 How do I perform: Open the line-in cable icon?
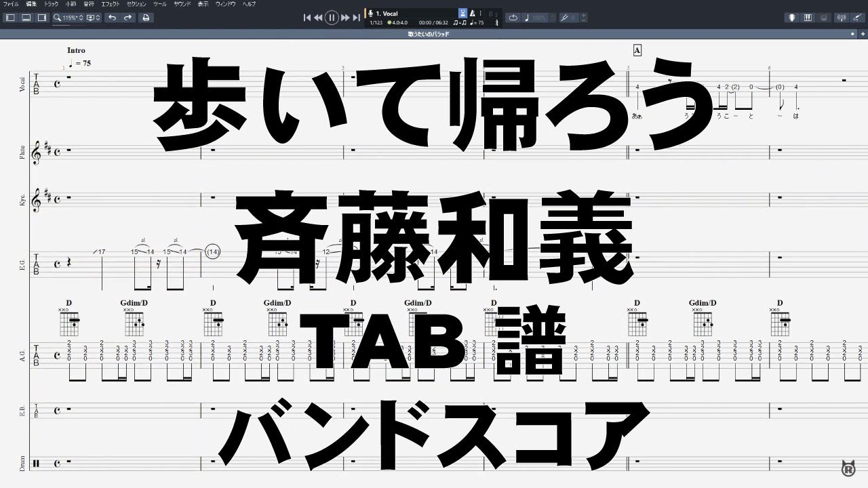(x=858, y=18)
